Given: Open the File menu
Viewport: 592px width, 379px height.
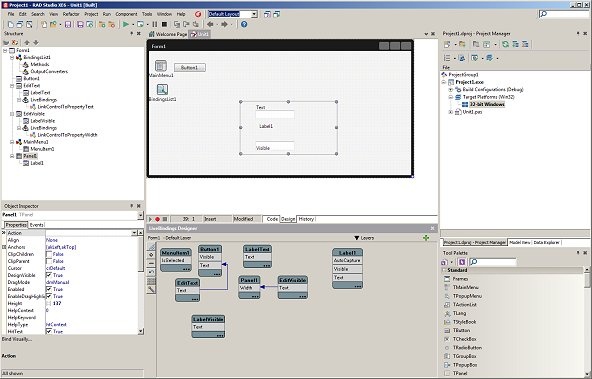Looking at the screenshot, I should (x=11, y=14).
